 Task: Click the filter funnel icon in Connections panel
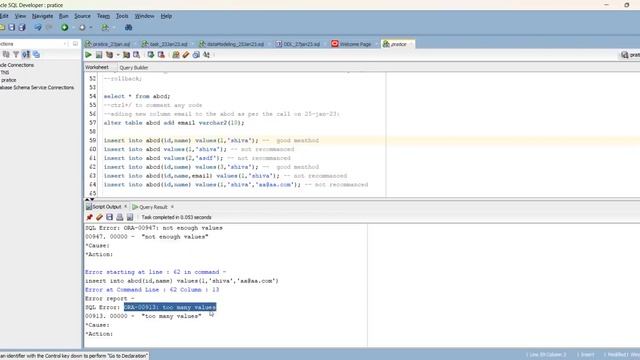click(x=16, y=54)
